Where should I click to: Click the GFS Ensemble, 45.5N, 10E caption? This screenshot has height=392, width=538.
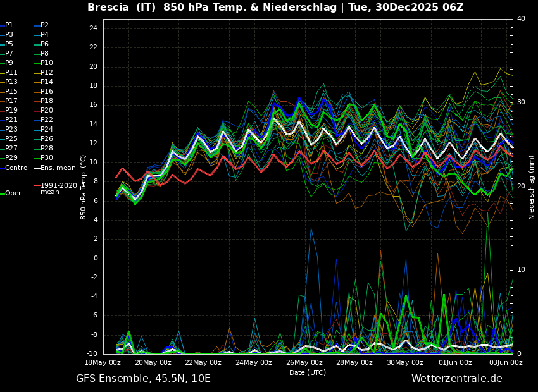[143, 379]
